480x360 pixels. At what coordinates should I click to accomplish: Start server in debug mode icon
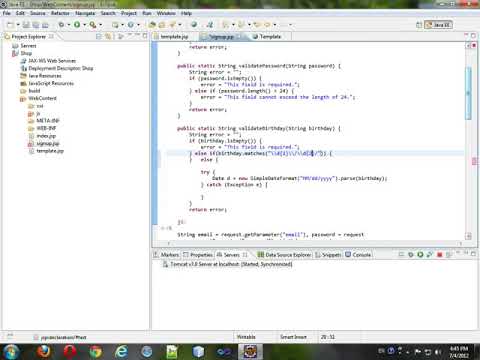411,255
